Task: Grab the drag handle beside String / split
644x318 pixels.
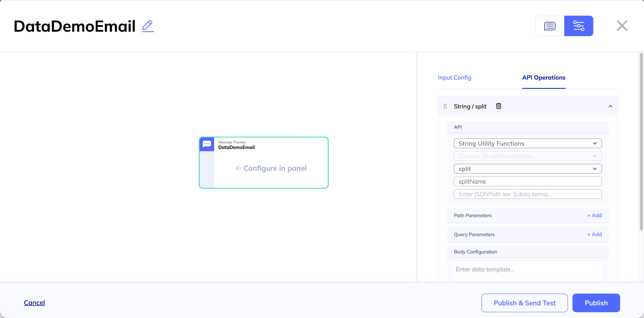Action: [x=445, y=106]
